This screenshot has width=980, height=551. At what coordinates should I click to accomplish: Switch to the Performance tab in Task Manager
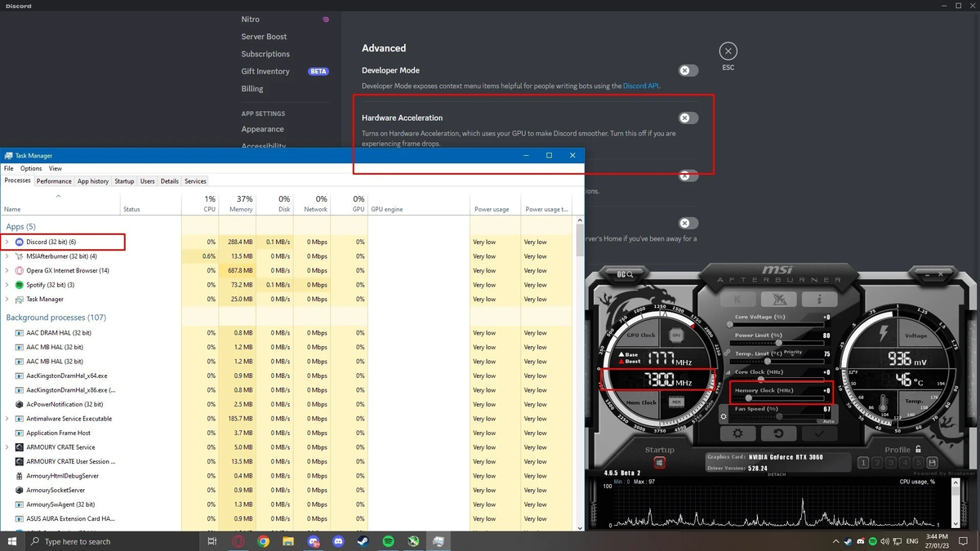(53, 180)
